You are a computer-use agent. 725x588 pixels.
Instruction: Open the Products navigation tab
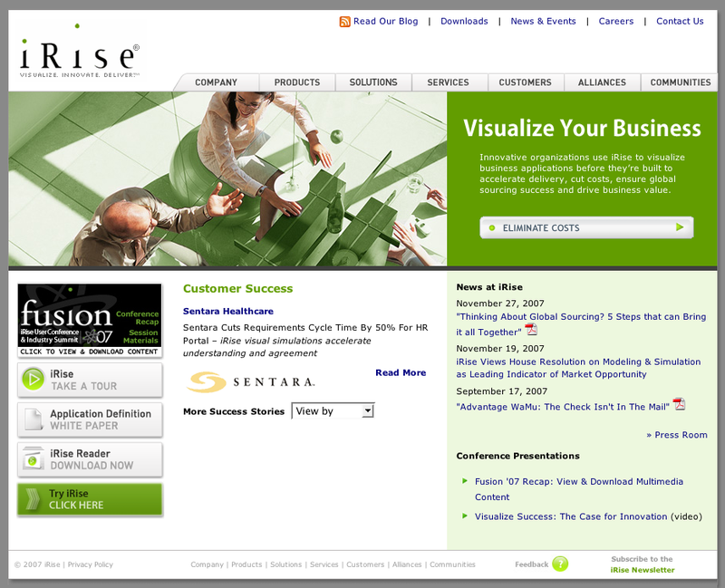[297, 82]
